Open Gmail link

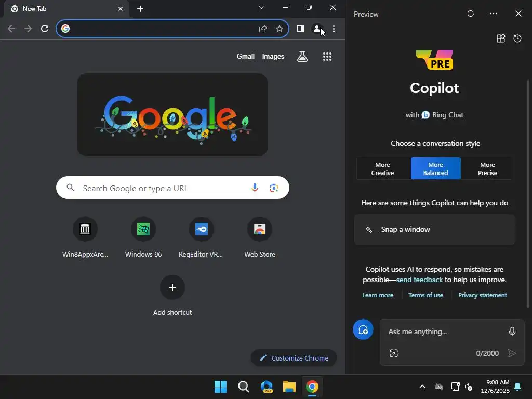tap(245, 56)
